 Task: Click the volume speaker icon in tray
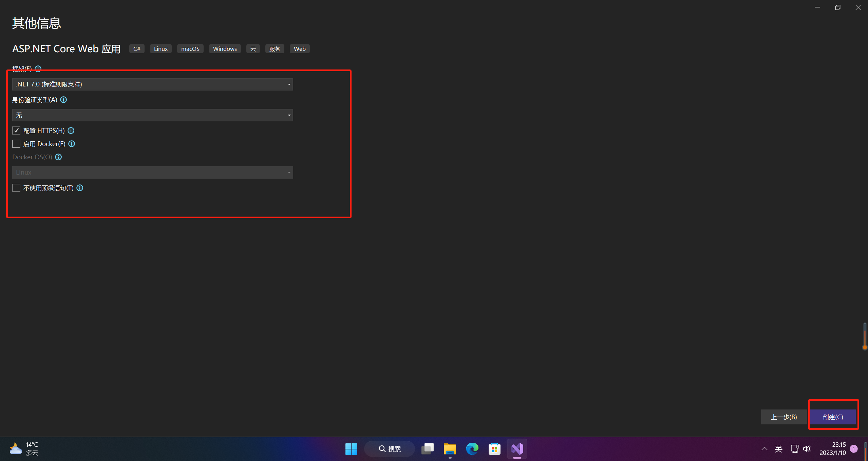point(807,449)
